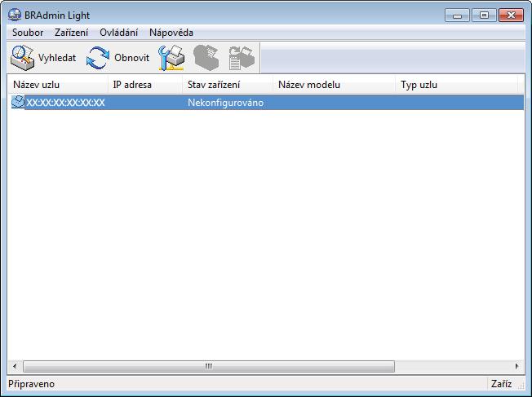Sort by Stav zařízení column header
This screenshot has width=532, height=397.
(x=228, y=85)
